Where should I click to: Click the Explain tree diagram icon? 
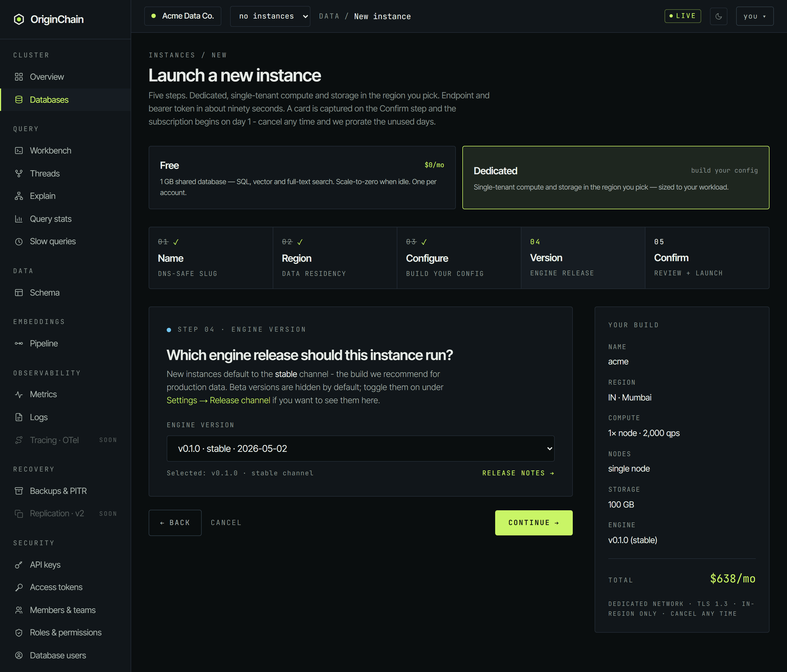(19, 196)
